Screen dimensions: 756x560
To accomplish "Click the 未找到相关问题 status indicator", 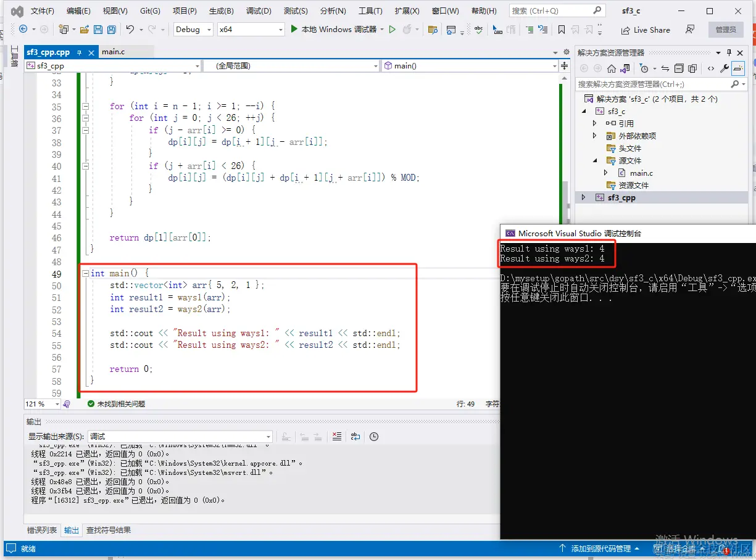I will (x=116, y=404).
